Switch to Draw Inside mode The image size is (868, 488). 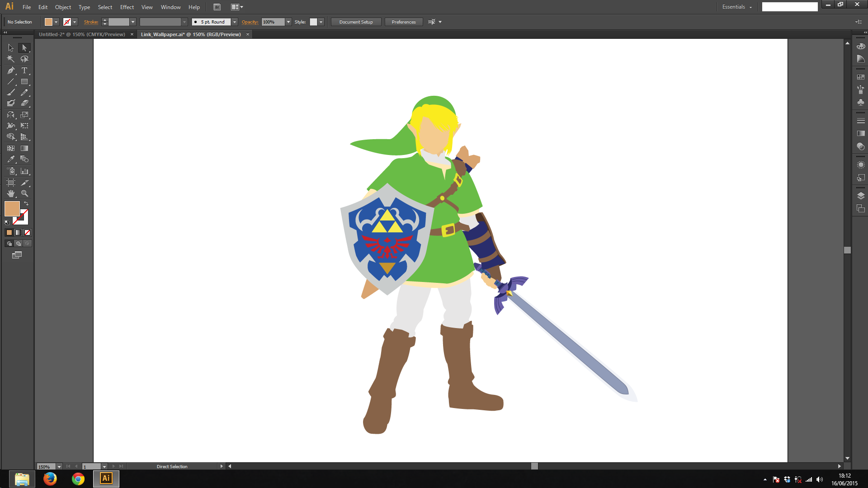[x=27, y=244]
